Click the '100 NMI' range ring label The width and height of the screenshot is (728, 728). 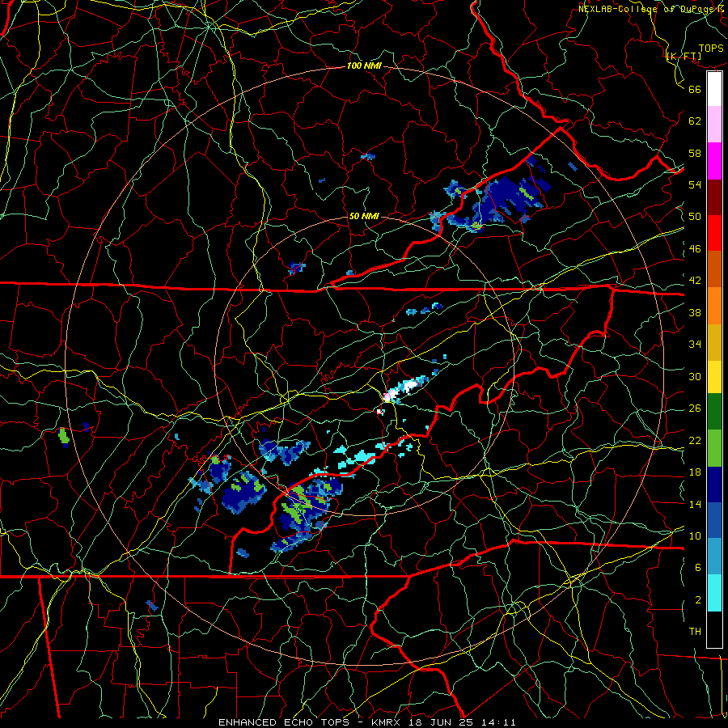coord(364,66)
